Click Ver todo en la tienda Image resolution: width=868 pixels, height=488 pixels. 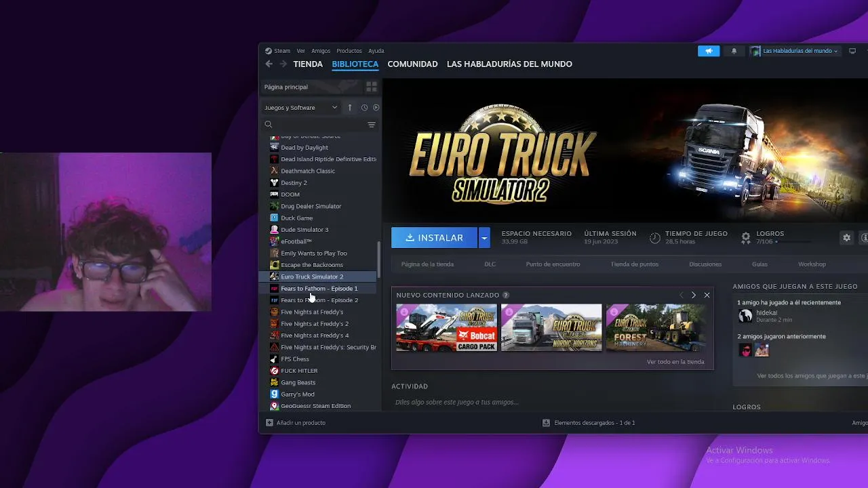pos(675,362)
